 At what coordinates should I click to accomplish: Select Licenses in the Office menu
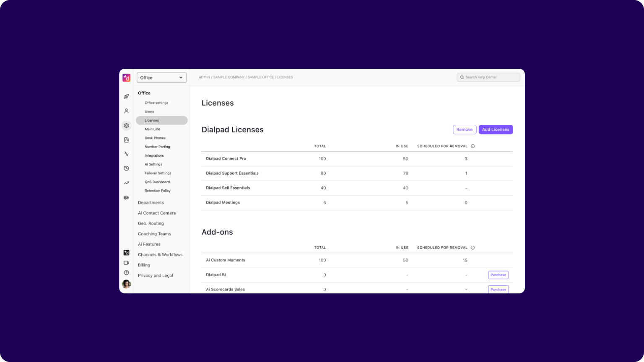pos(151,120)
